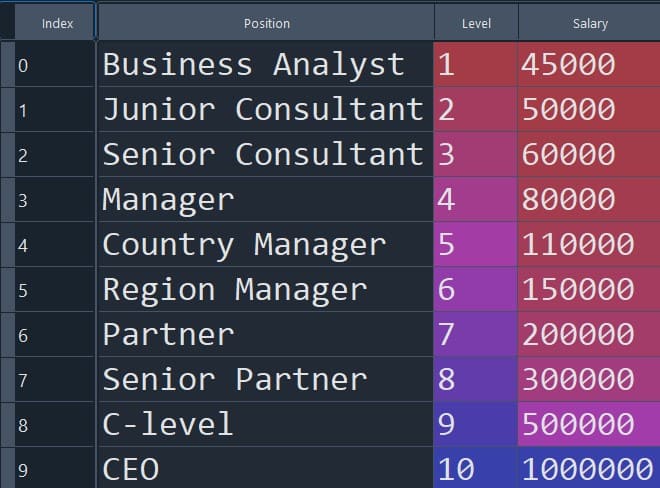Click the Level column header
660x488 pixels.
[x=476, y=23]
